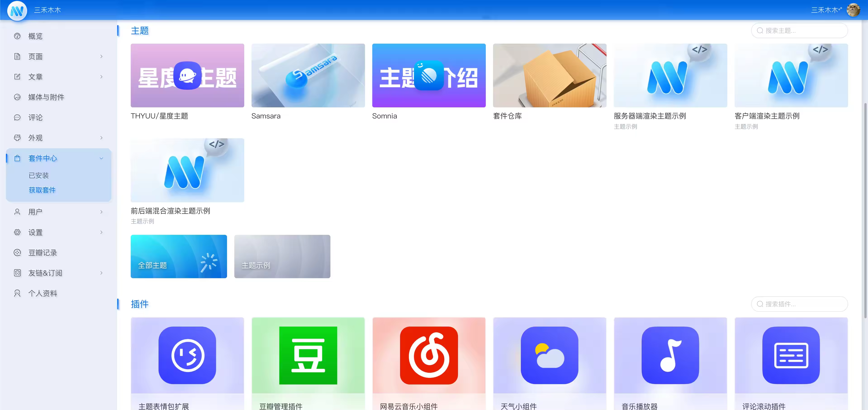Image resolution: width=868 pixels, height=410 pixels.
Task: Click the 豆瓣记录 film reel icon
Action: (17, 252)
